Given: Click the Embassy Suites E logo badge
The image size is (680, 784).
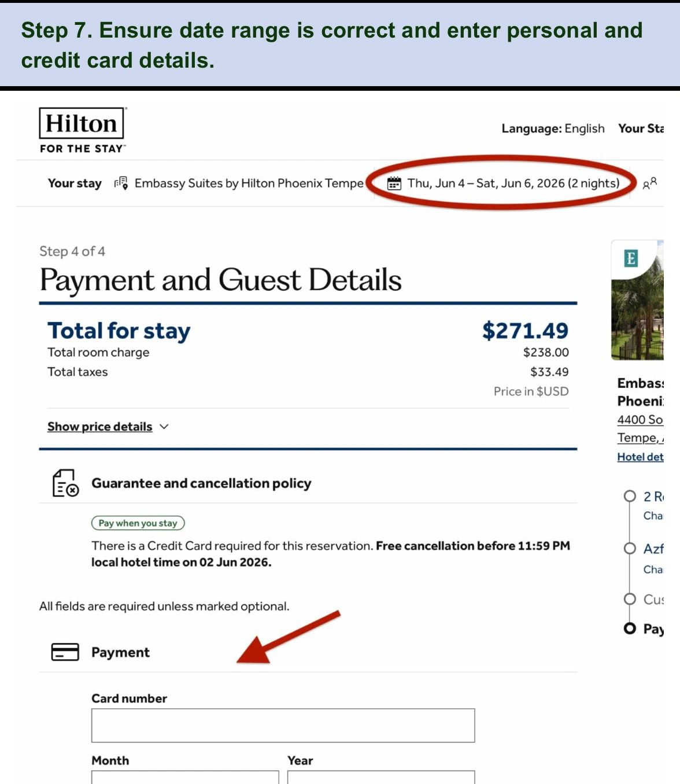Looking at the screenshot, I should (x=631, y=258).
